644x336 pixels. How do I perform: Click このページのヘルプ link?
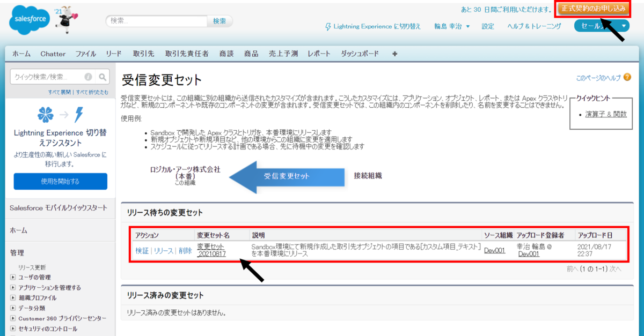[x=598, y=78]
